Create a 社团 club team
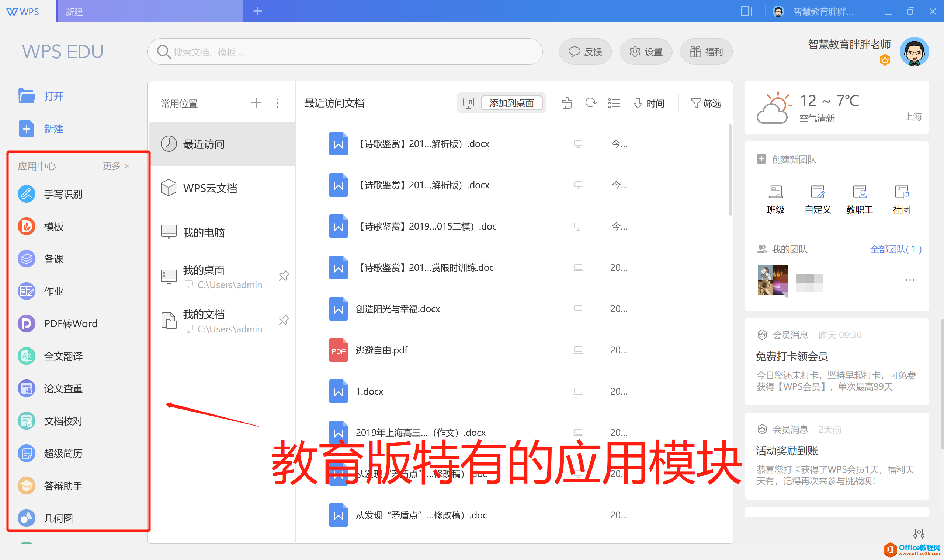The image size is (944, 560). tap(902, 200)
